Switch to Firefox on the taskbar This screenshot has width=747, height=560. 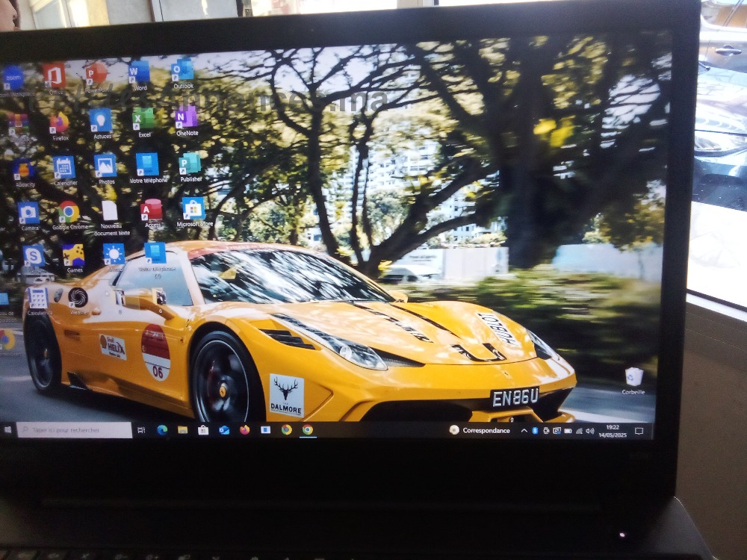(245, 429)
